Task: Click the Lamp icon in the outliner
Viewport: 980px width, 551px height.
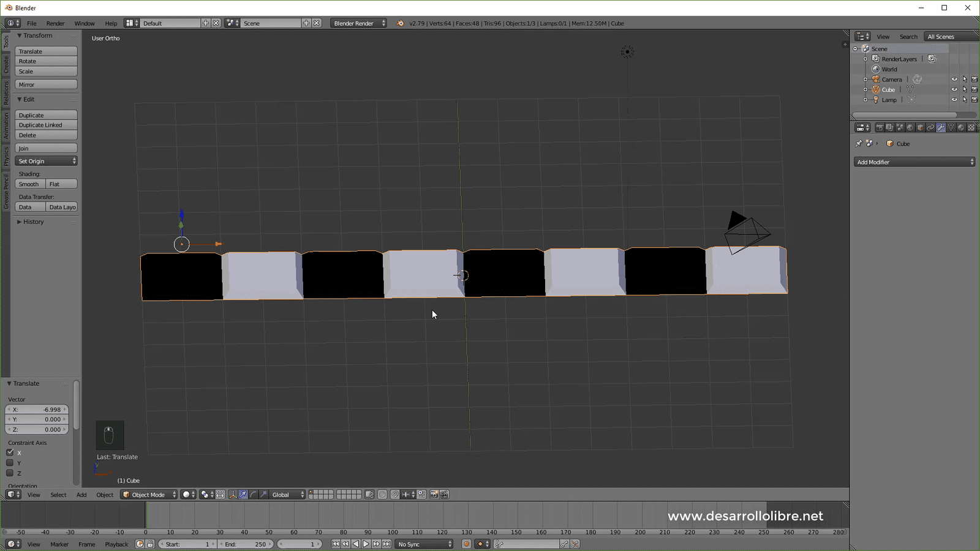Action: pyautogui.click(x=876, y=100)
